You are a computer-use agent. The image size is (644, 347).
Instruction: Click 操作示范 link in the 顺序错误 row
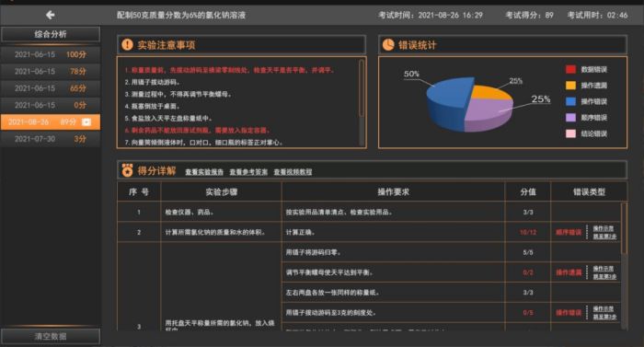pyautogui.click(x=604, y=228)
